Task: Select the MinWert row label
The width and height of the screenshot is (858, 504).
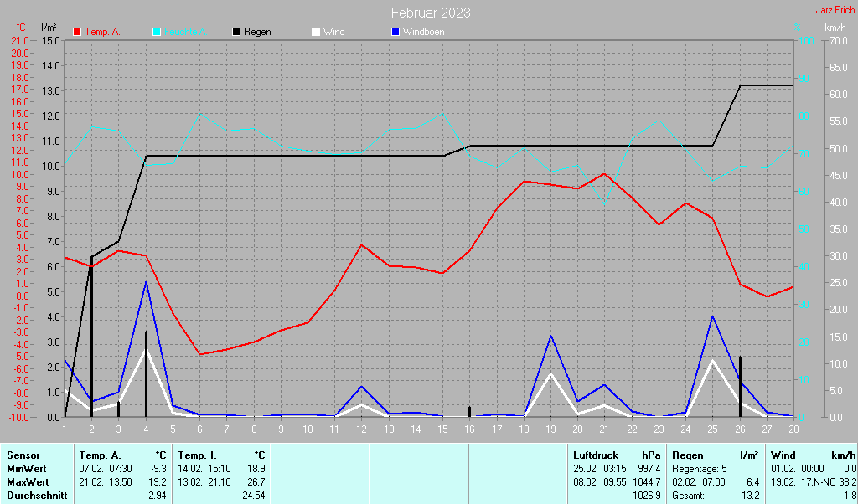Action: click(x=26, y=468)
